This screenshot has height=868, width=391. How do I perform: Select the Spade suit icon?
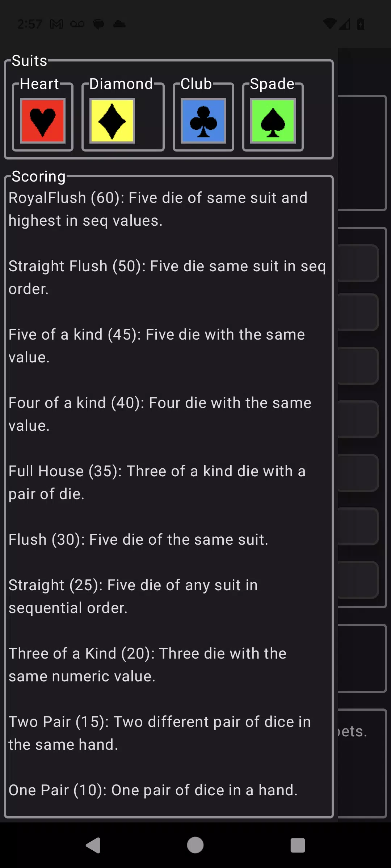click(x=272, y=120)
